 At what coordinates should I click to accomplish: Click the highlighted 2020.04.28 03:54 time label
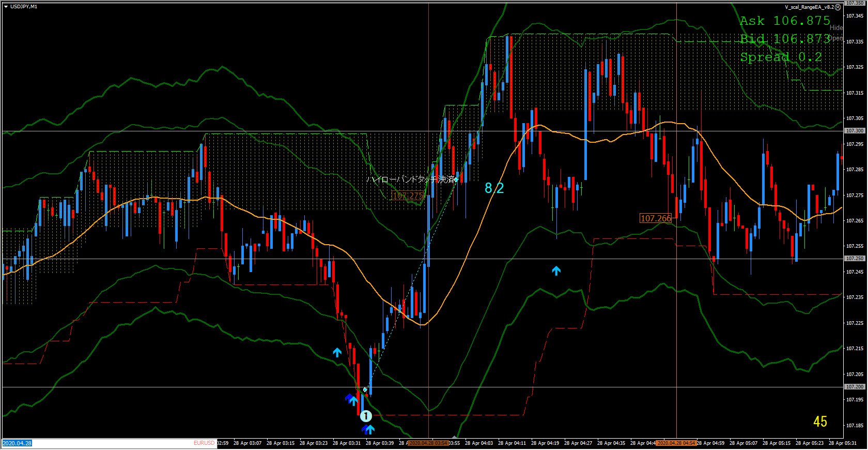pyautogui.click(x=428, y=443)
